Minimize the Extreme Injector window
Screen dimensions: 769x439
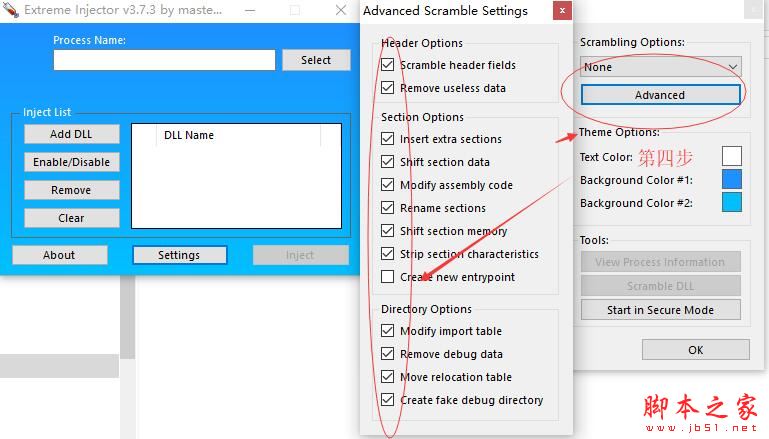250,10
